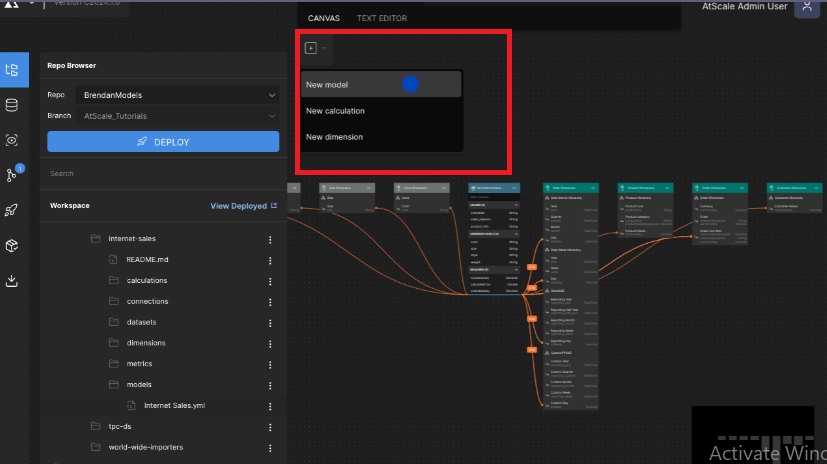Click the add new object plus icon
This screenshot has height=464, width=827.
coord(311,48)
